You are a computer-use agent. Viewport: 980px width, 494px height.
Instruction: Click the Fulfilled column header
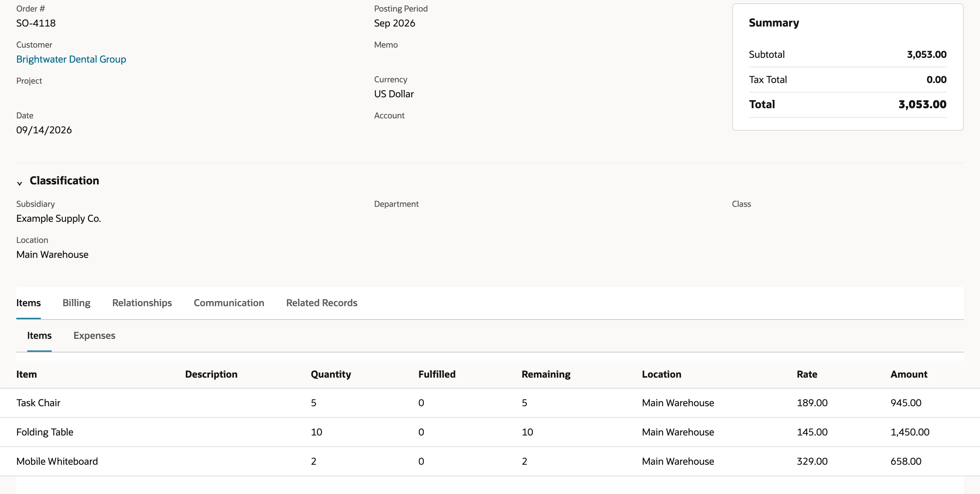437,374
